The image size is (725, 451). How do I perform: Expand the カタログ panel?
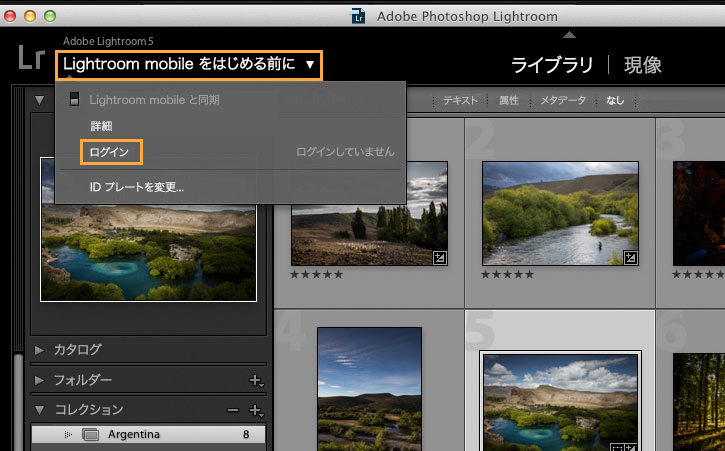tap(39, 350)
